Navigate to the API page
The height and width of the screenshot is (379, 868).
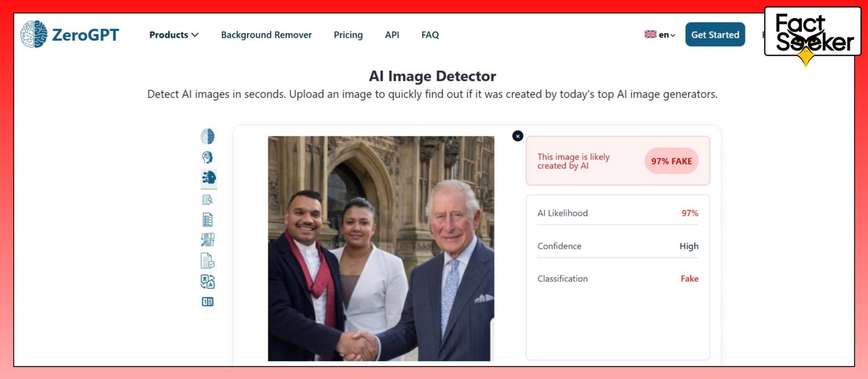[x=392, y=35]
